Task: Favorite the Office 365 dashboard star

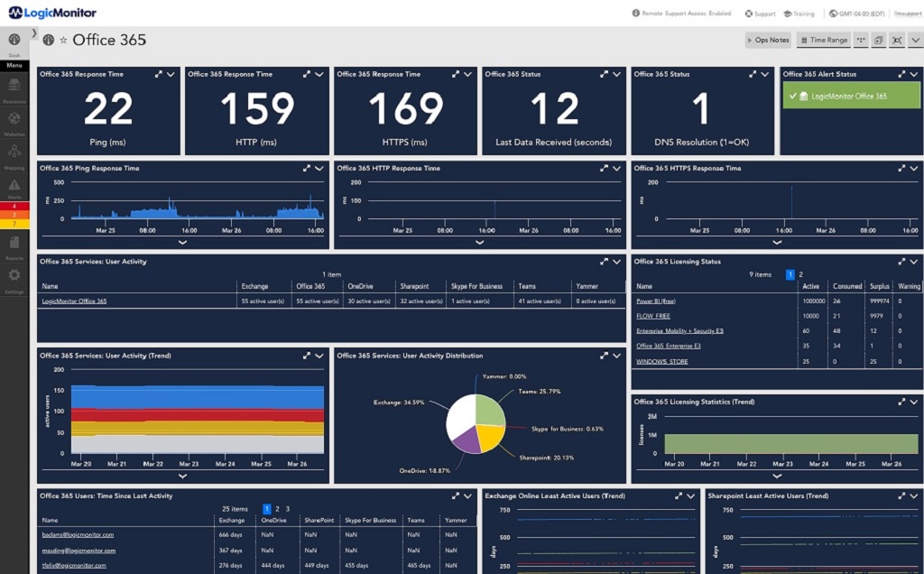Action: coord(63,40)
